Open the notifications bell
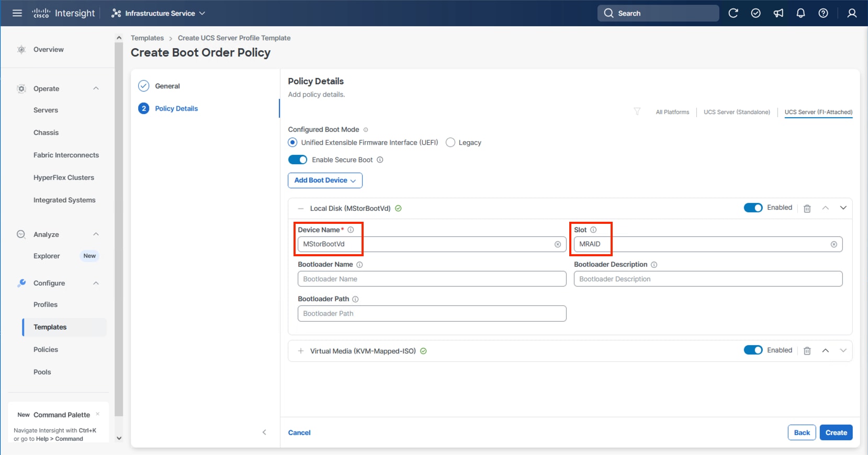 [801, 13]
